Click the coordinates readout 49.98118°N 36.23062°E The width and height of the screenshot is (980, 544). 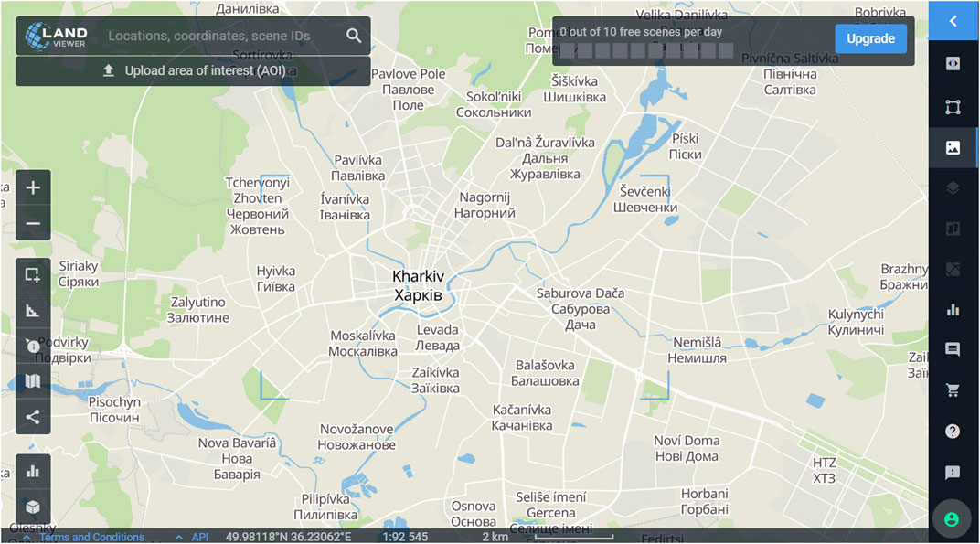288,537
